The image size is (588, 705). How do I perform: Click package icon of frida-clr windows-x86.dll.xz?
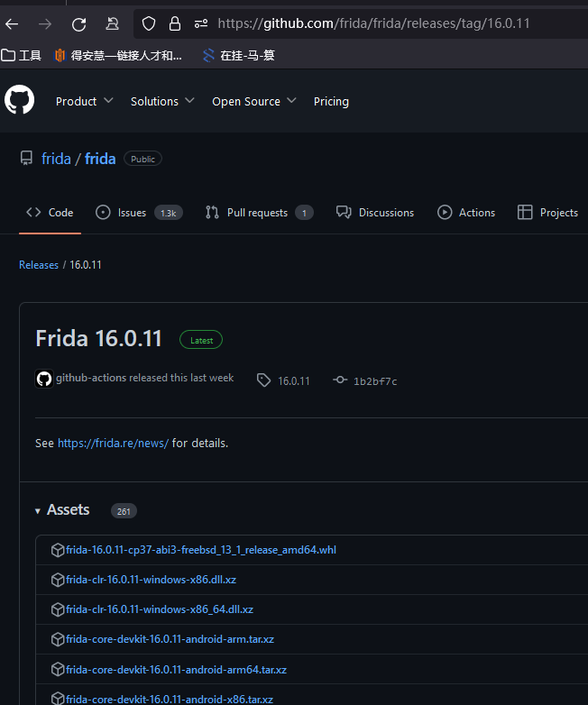point(58,580)
